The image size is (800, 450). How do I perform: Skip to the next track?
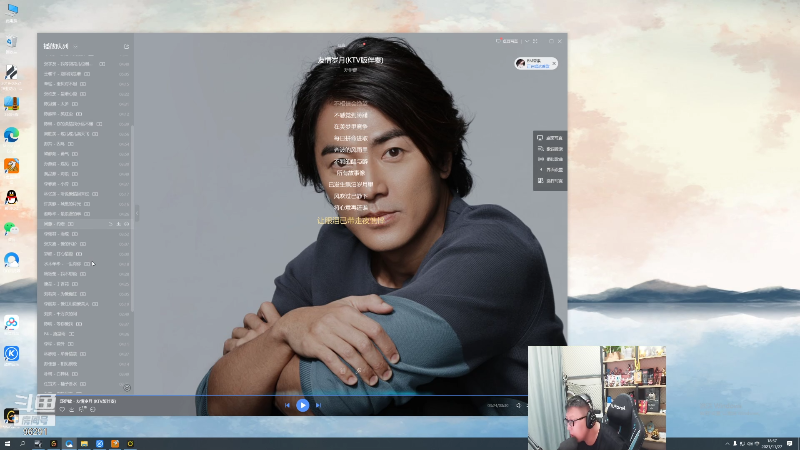coord(318,405)
